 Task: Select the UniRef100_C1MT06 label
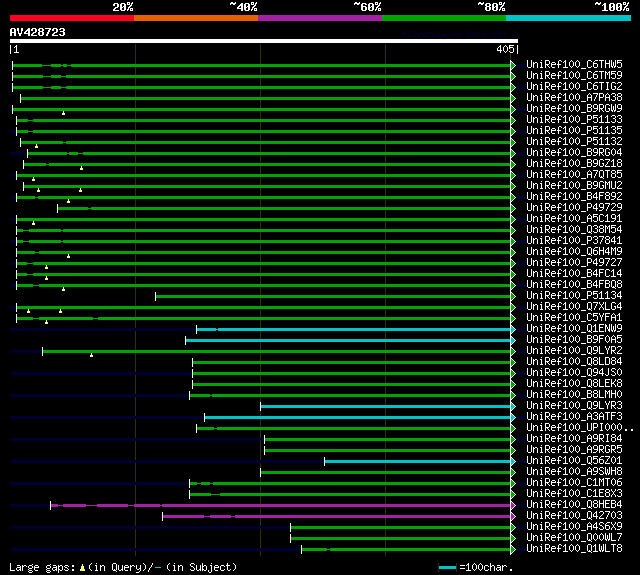574,483
